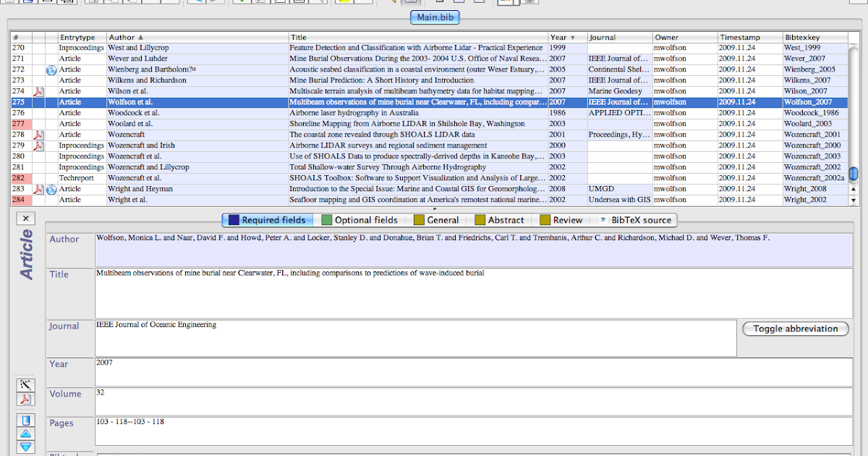Sort by the Owner column header
This screenshot has width=868, height=456.
[x=684, y=37]
